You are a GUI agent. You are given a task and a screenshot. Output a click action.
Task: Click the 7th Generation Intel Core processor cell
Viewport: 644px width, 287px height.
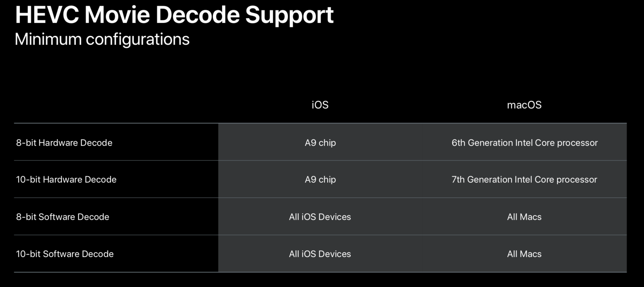pos(524,180)
